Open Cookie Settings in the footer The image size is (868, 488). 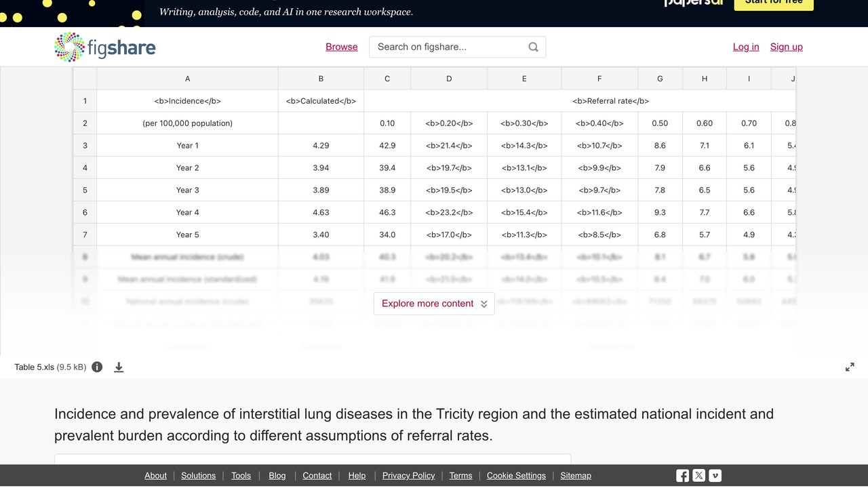(x=516, y=476)
